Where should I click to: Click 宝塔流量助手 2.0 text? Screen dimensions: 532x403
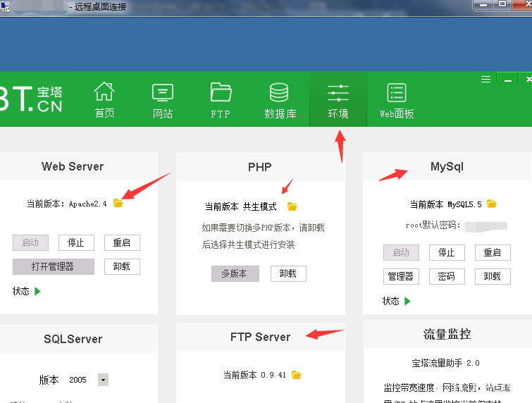(x=445, y=363)
